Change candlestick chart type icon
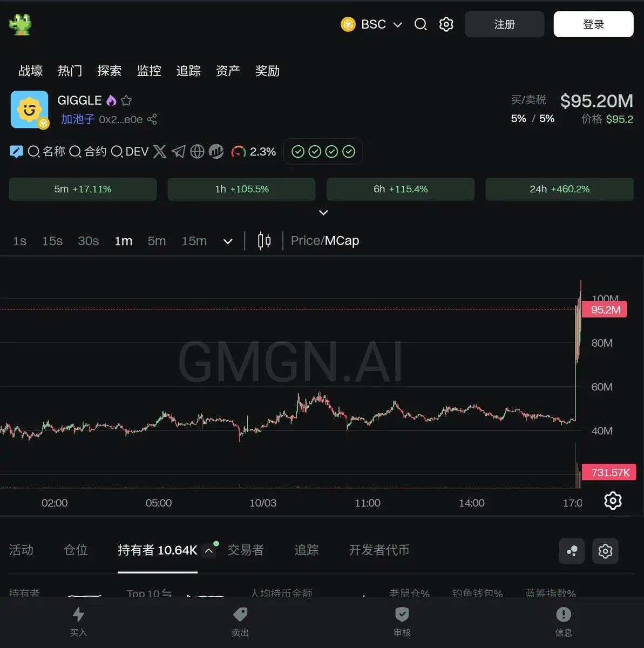Viewport: 644px width, 648px height. pyautogui.click(x=264, y=241)
